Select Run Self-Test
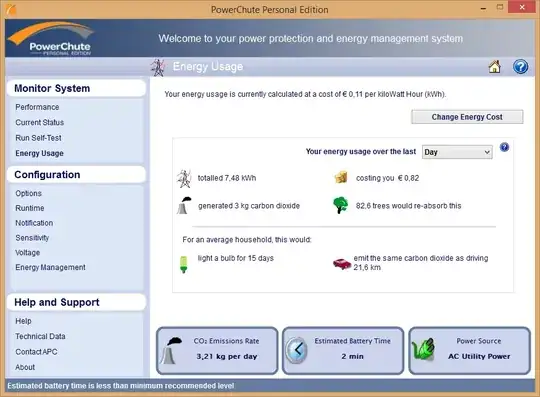 (38, 138)
